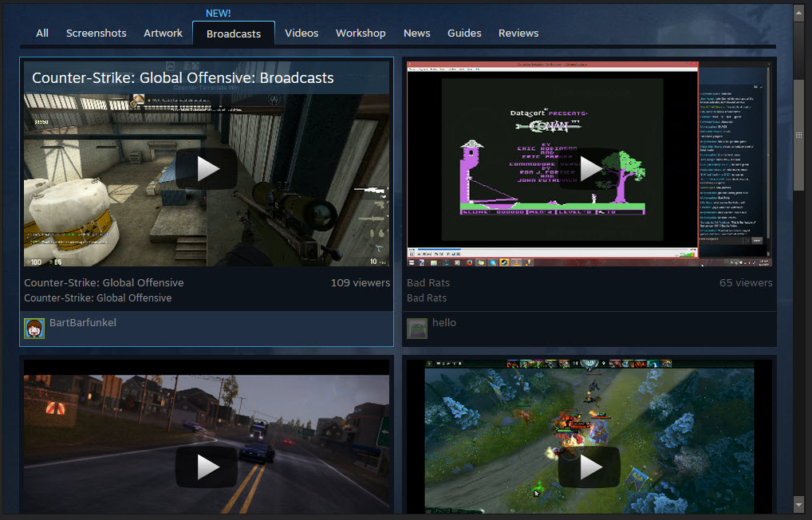The image size is (812, 520).
Task: Switch to the Guides tab
Action: pos(464,33)
